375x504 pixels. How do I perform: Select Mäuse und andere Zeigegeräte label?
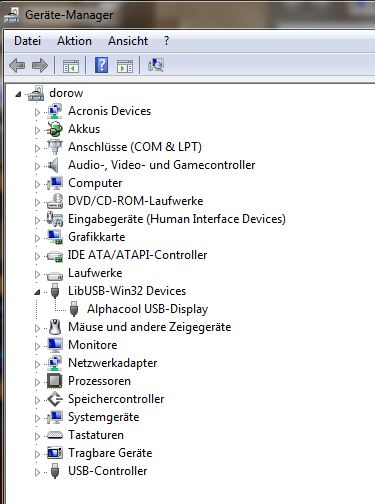click(150, 327)
